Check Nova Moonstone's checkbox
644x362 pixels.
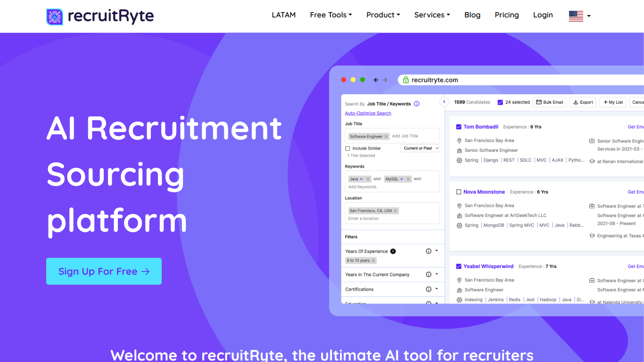click(459, 192)
